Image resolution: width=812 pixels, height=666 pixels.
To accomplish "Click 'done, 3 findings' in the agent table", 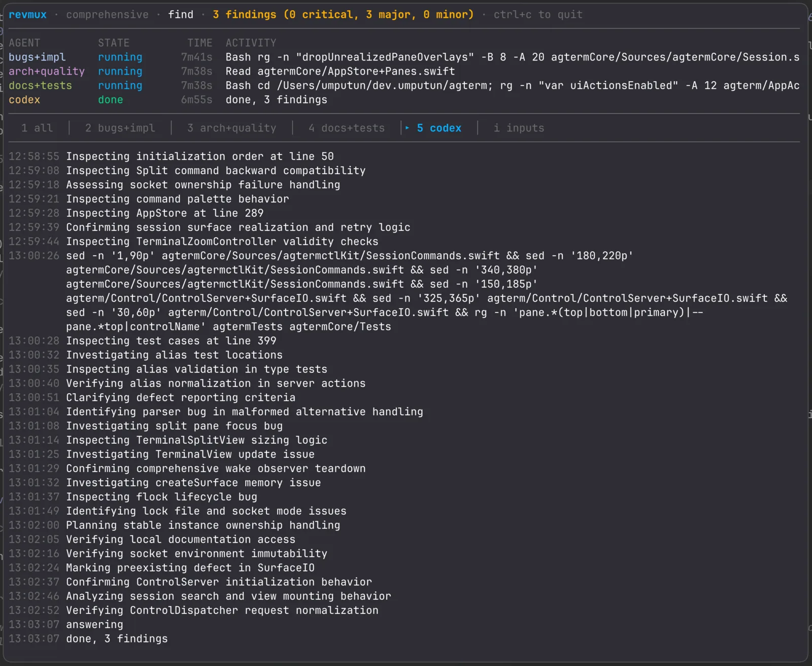I will (277, 100).
